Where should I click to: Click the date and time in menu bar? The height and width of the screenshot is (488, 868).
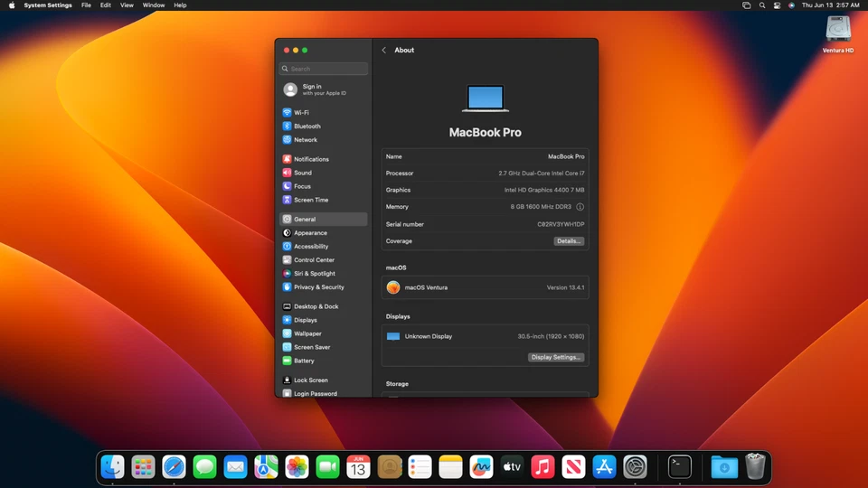point(830,5)
